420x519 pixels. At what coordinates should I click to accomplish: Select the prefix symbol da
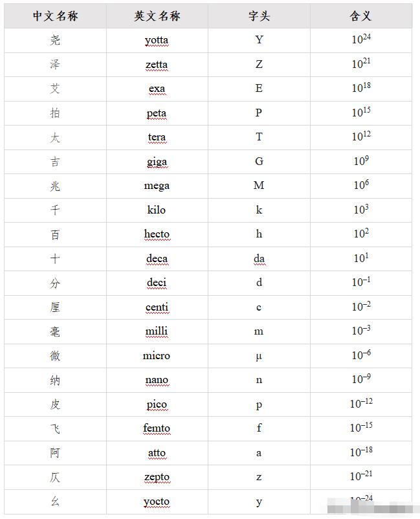(x=259, y=258)
